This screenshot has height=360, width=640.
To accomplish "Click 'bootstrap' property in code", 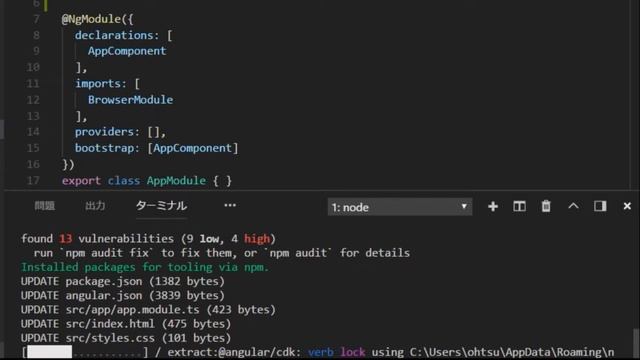I will 104,148.
